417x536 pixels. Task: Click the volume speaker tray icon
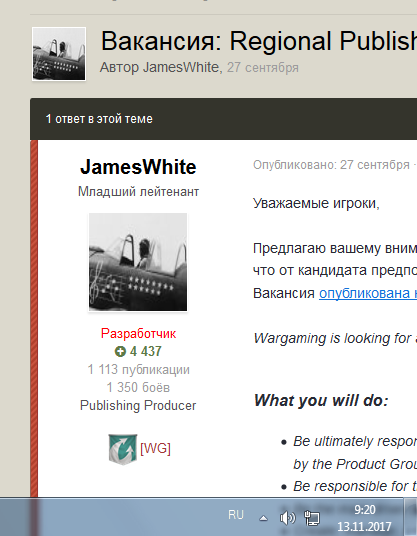(x=287, y=518)
